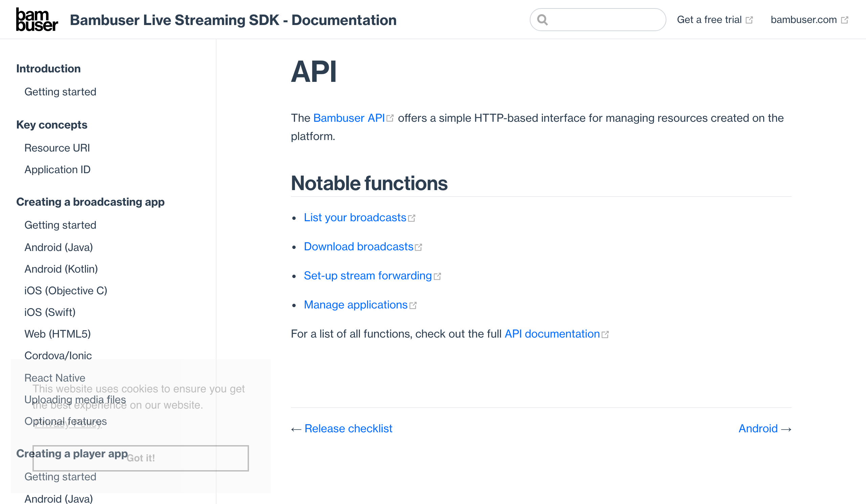Open Cordova/Ionic sidebar item

[x=58, y=356]
